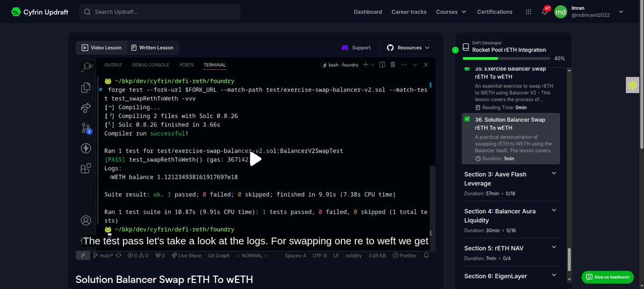The height and width of the screenshot is (289, 644).
Task: Click the terminal panel more actions ellipsis
Action: coord(404,64)
